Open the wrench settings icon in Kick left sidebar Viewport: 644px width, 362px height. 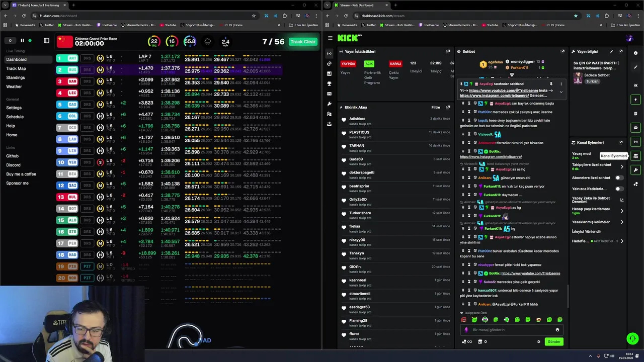click(329, 104)
